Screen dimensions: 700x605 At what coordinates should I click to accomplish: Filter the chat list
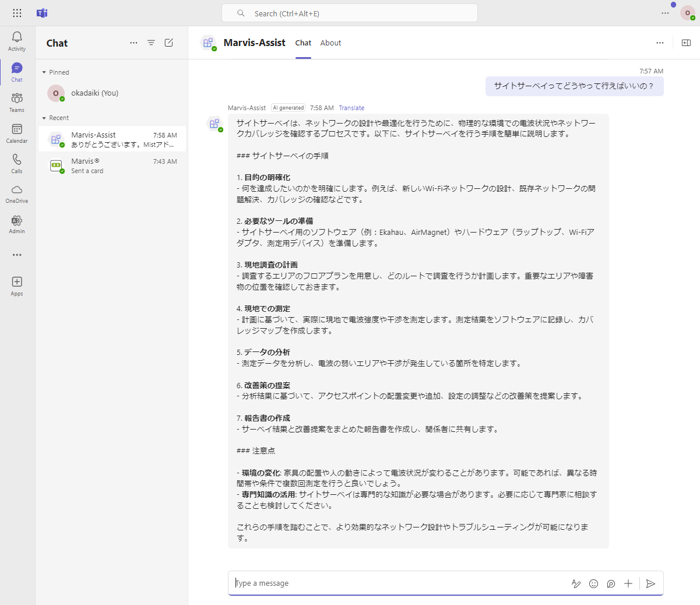pyautogui.click(x=151, y=43)
